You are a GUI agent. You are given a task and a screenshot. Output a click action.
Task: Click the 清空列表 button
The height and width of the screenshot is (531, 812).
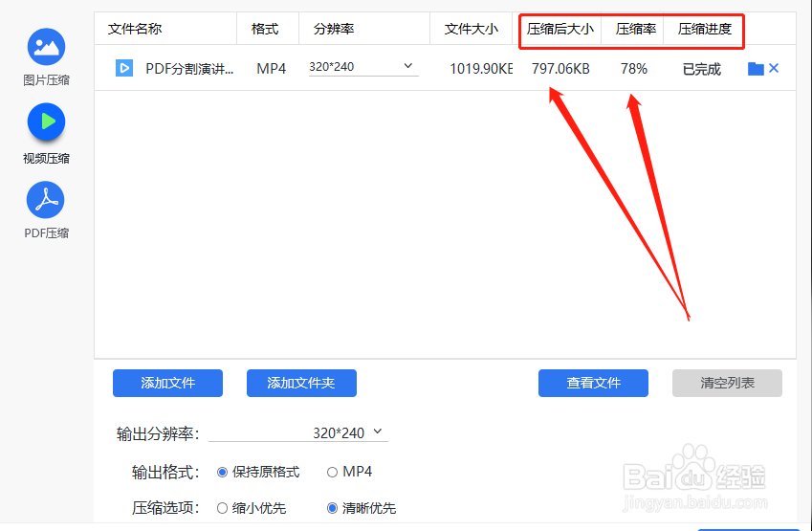point(727,383)
